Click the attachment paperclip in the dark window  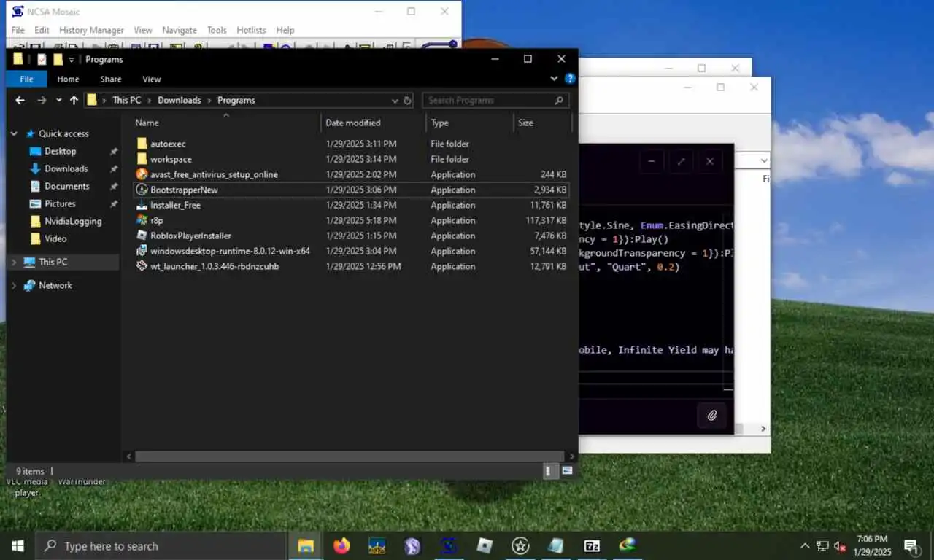[712, 416]
